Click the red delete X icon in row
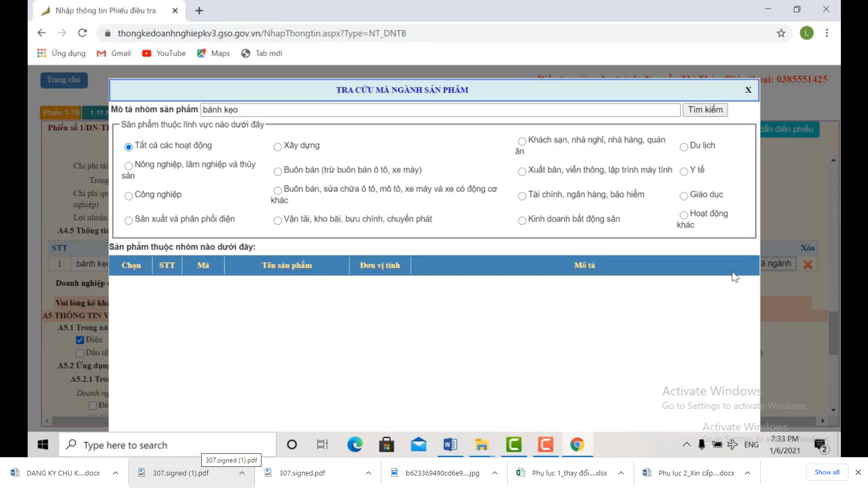 pos(808,265)
